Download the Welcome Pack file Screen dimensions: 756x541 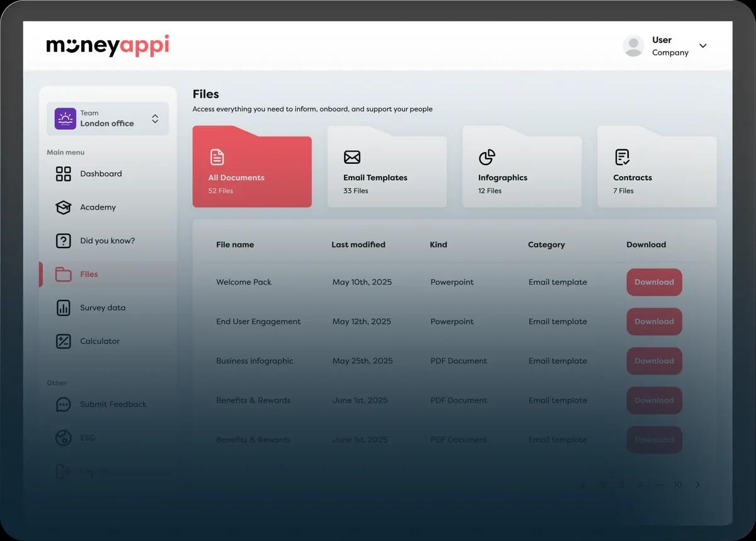click(654, 282)
